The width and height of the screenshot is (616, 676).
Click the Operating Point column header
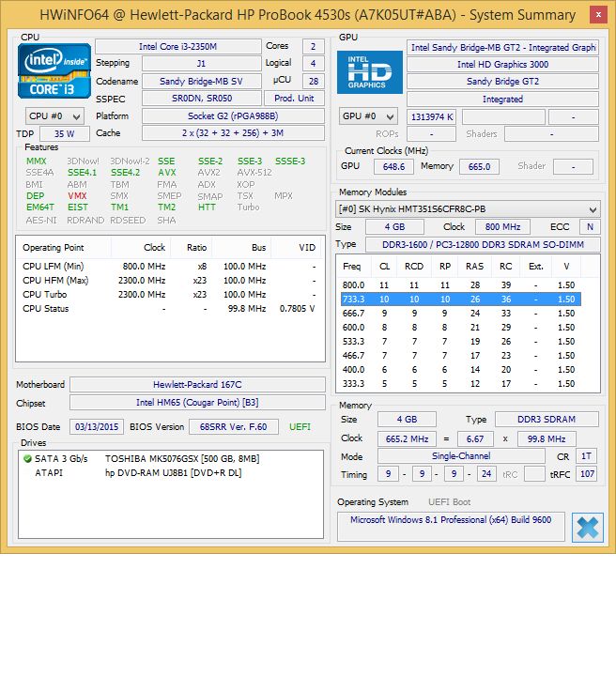(64, 248)
